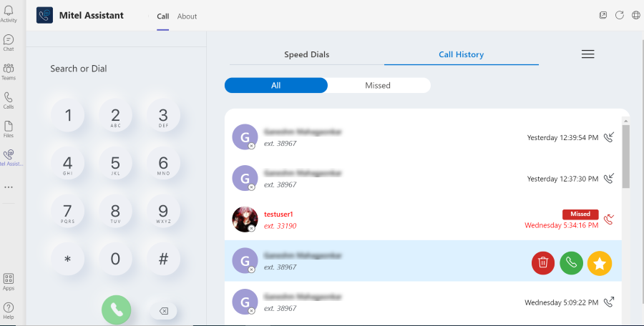Click the reload icon in top-right corner
644x326 pixels.
tap(620, 15)
